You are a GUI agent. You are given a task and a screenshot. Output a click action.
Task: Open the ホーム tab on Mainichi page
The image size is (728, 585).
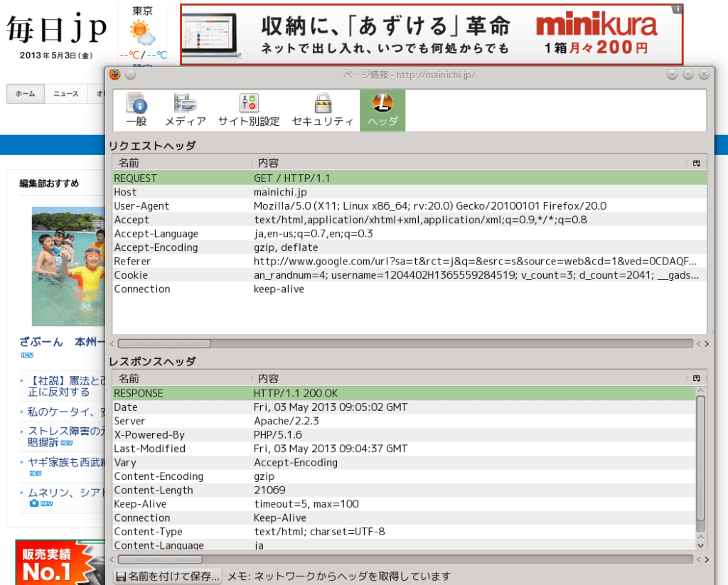coord(26,94)
